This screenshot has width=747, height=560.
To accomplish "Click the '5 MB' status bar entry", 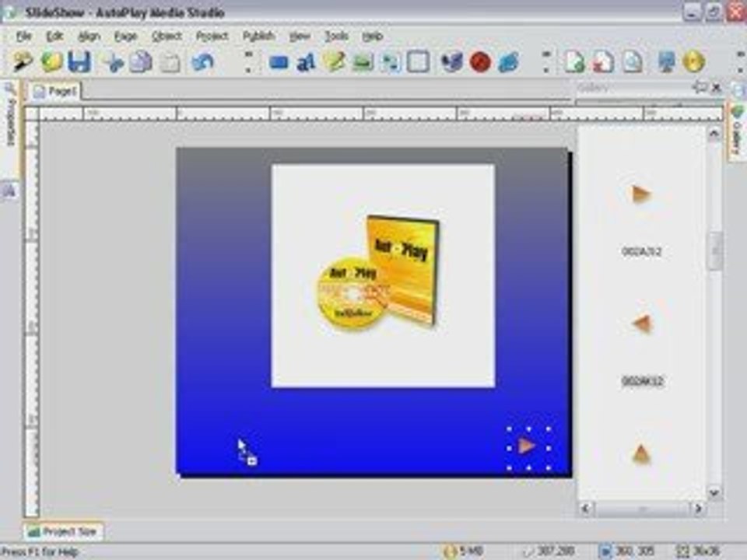I will pyautogui.click(x=464, y=552).
